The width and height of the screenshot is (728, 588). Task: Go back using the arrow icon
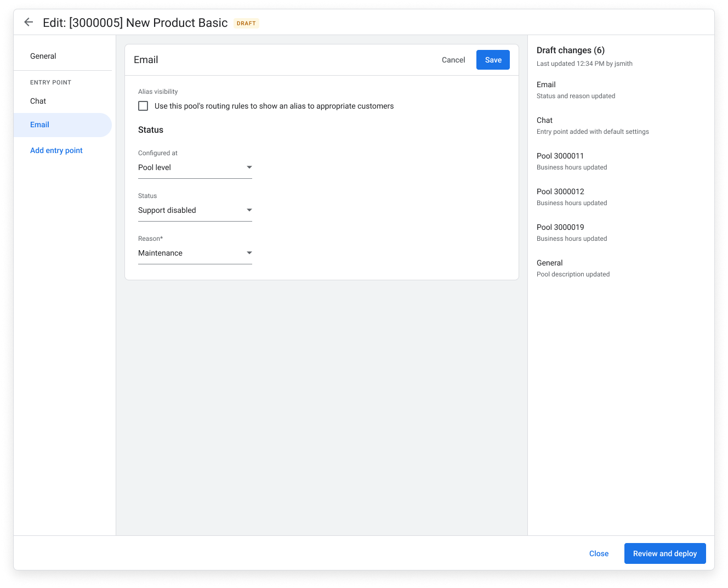point(29,22)
